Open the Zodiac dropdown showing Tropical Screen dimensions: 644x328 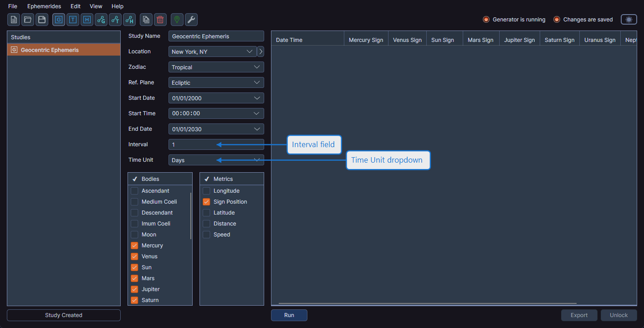coord(216,67)
